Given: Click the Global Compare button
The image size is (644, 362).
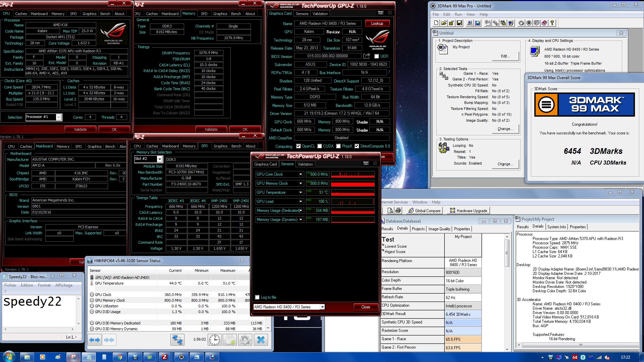Looking at the screenshot, I should (x=424, y=210).
